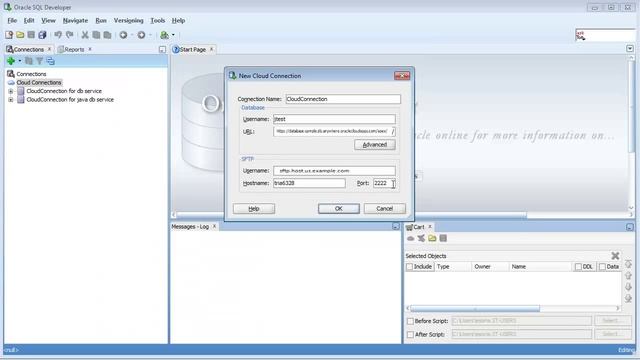Viewport: 640px width, 360px height.
Task: Close the New Cloud Connection dialog
Action: tap(402, 76)
